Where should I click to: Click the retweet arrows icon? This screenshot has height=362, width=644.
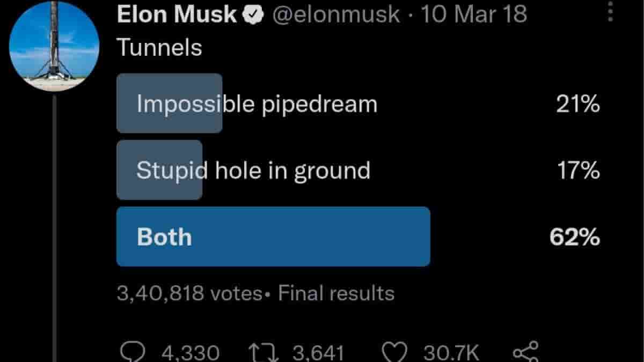pos(263,353)
